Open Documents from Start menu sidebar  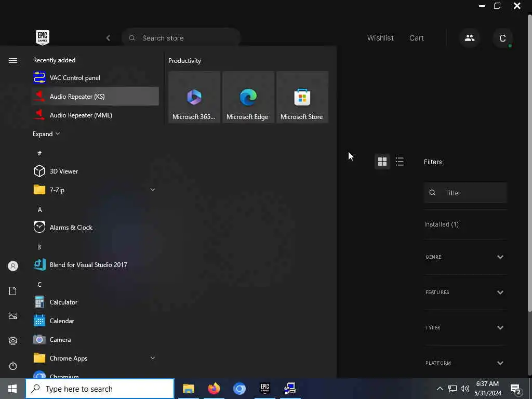click(x=13, y=291)
